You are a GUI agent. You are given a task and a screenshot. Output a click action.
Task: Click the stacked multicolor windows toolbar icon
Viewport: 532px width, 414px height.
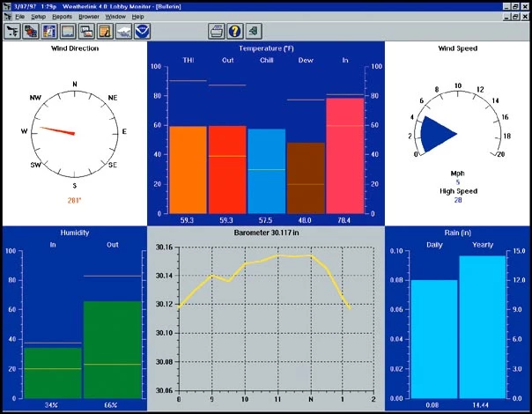[31, 31]
